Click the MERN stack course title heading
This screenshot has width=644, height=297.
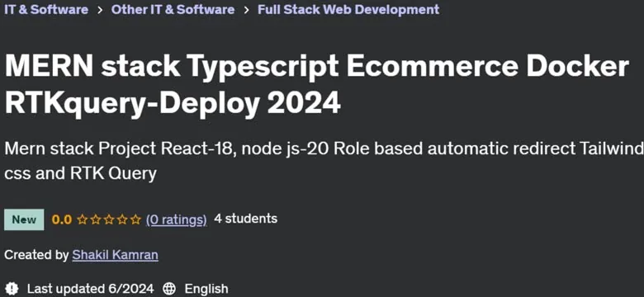pos(317,84)
